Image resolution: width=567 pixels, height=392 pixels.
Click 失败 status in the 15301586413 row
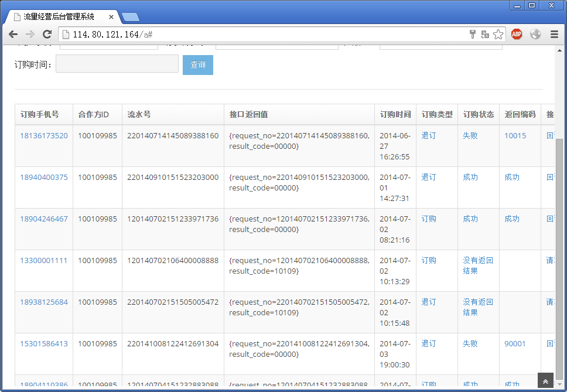coord(470,343)
